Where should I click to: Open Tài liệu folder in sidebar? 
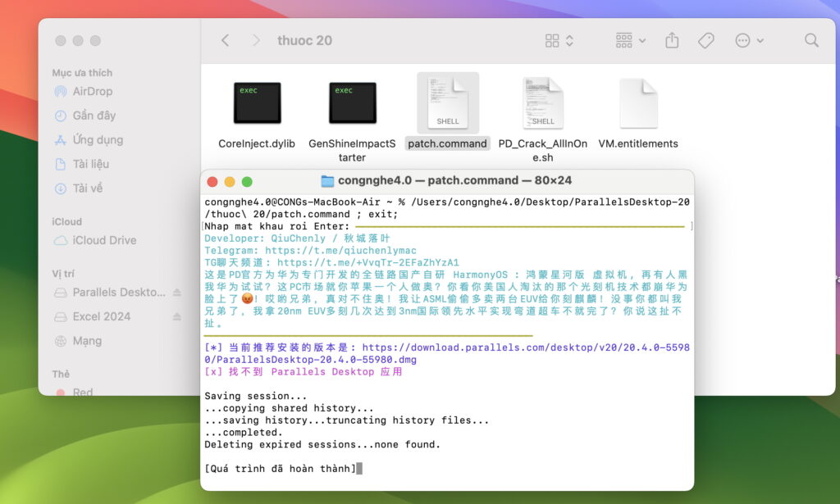pos(90,164)
